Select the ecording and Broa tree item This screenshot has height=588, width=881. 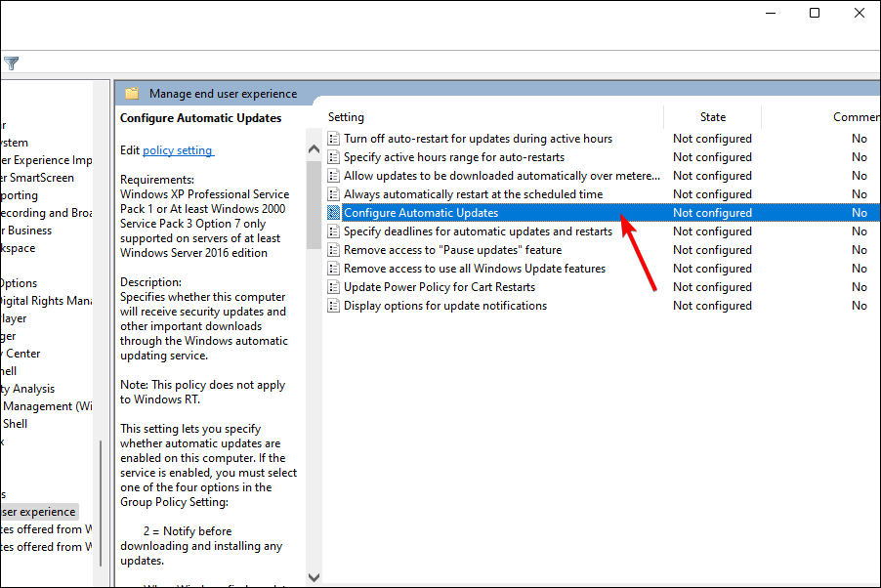(x=46, y=213)
